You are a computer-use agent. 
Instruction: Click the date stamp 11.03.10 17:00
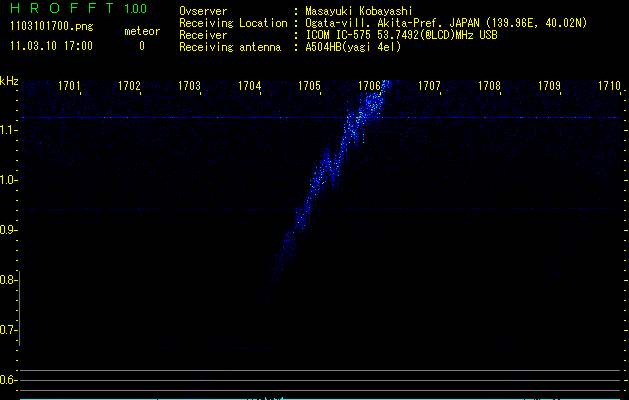[x=51, y=46]
